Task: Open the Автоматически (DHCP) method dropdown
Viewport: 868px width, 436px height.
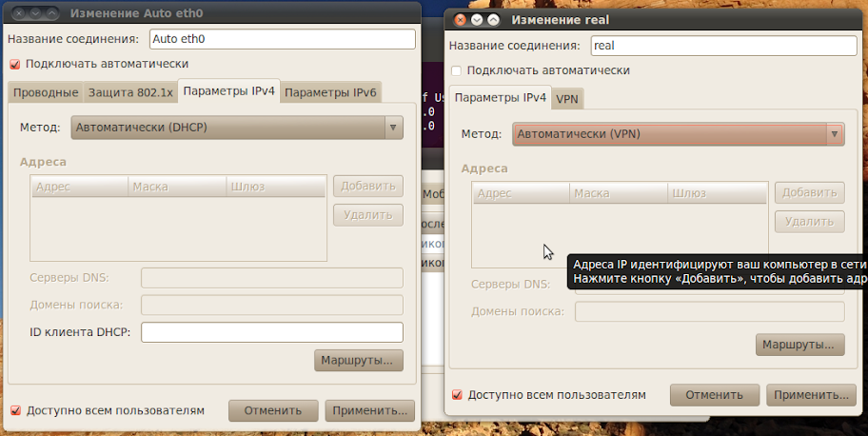Action: pyautogui.click(x=237, y=128)
